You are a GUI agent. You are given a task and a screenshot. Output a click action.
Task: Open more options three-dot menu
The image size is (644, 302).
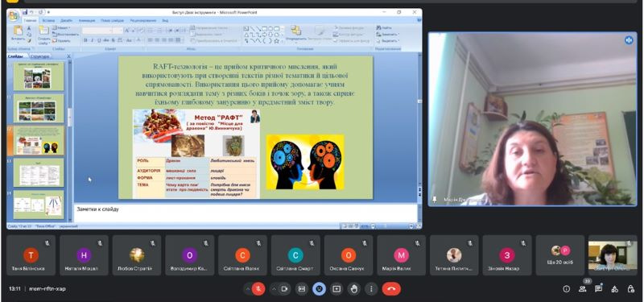[x=371, y=289]
